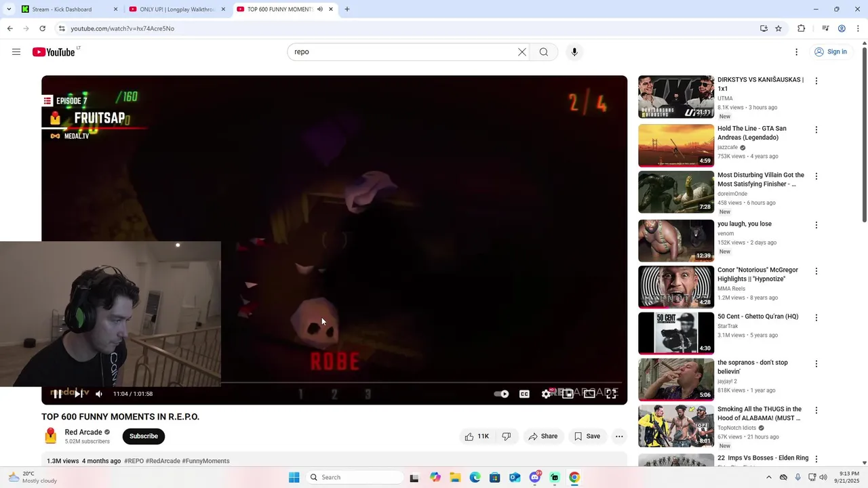Toggle autoplay switch in the player
868x488 pixels.
[x=501, y=394]
